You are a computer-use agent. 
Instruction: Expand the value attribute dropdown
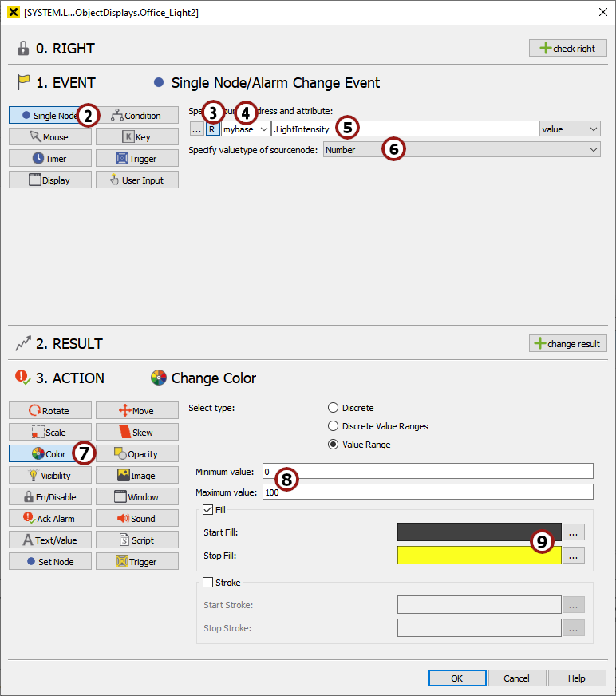(570, 129)
